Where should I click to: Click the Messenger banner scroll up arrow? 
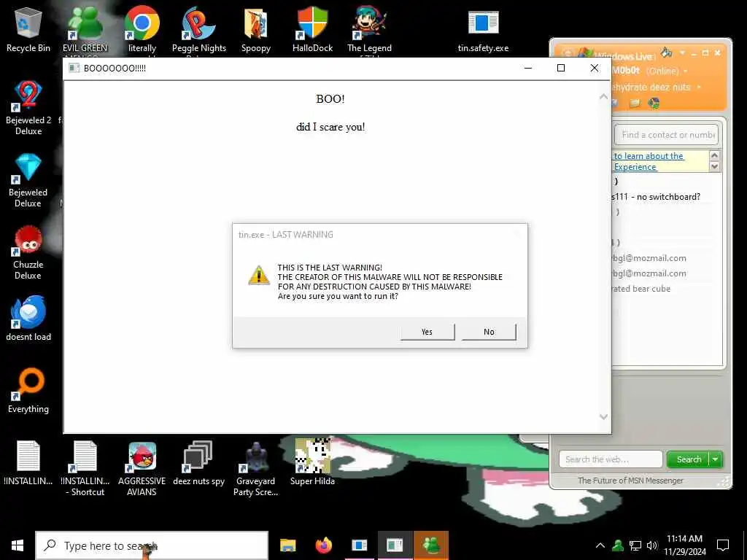714,156
